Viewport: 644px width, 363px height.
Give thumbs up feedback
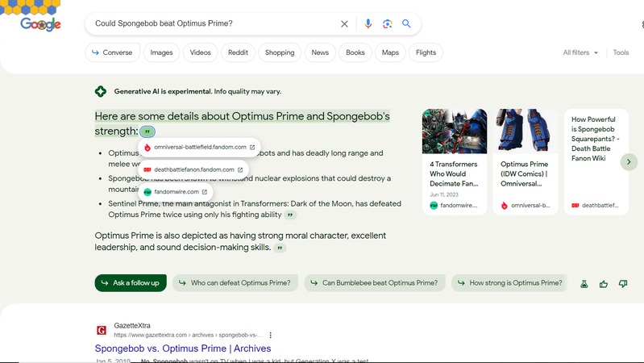tap(604, 284)
